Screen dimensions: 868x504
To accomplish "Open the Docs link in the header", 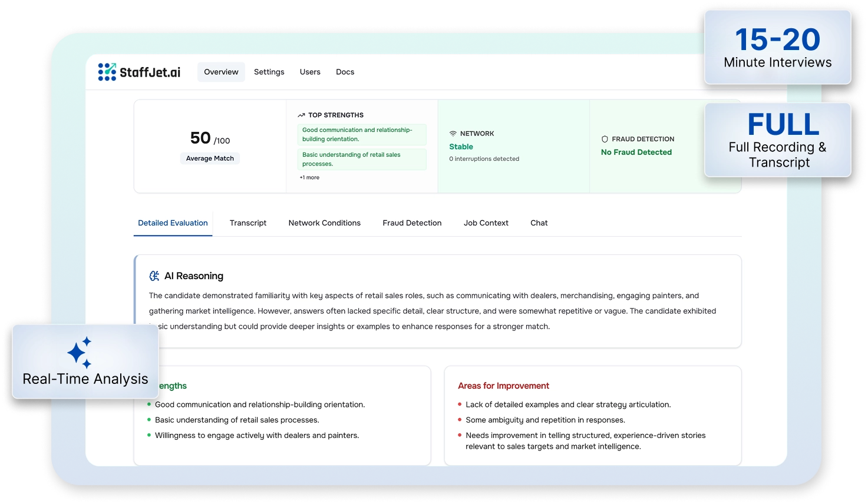I will 345,72.
